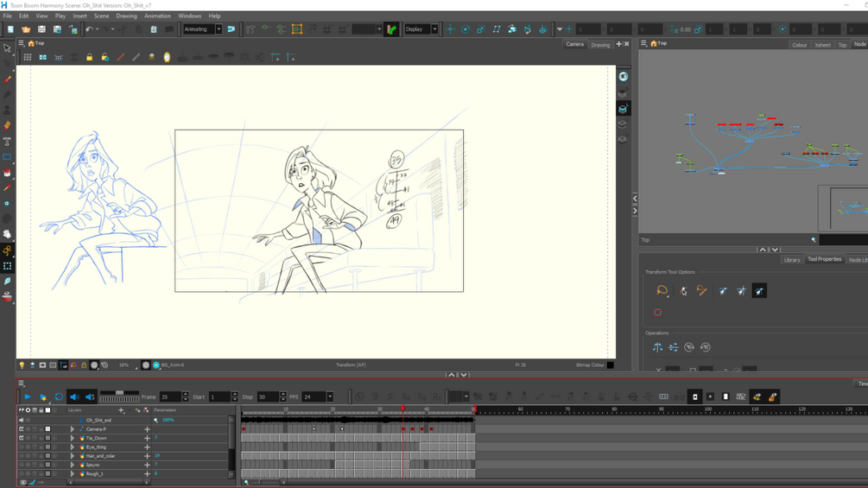Select the red Brush tool in left toolbar
868x488 pixels.
click(7, 79)
